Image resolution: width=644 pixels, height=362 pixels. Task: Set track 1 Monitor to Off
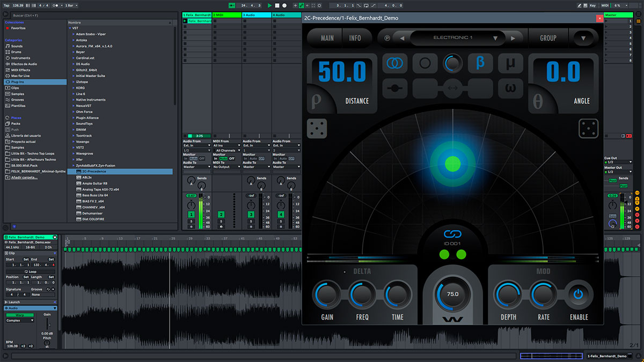pyautogui.click(x=202, y=159)
